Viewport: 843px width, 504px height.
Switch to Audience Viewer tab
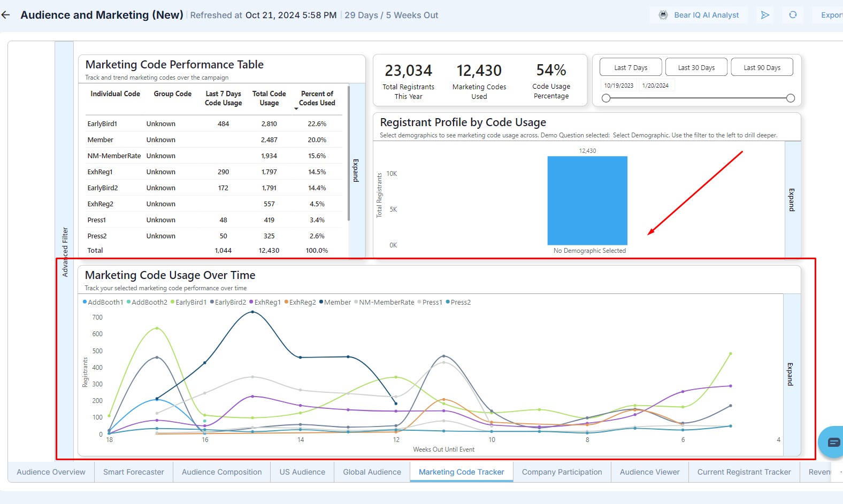point(650,472)
